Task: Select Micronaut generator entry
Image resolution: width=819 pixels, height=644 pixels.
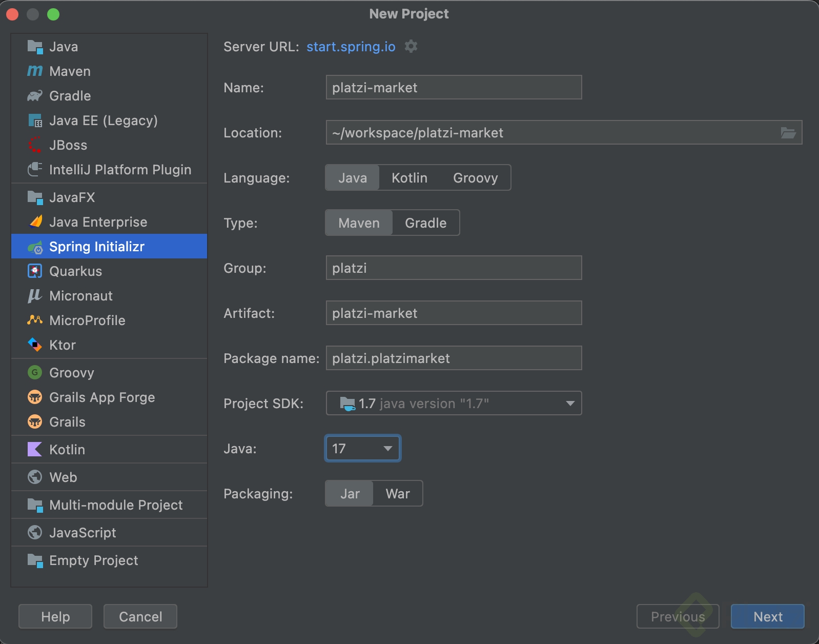Action: click(x=109, y=295)
